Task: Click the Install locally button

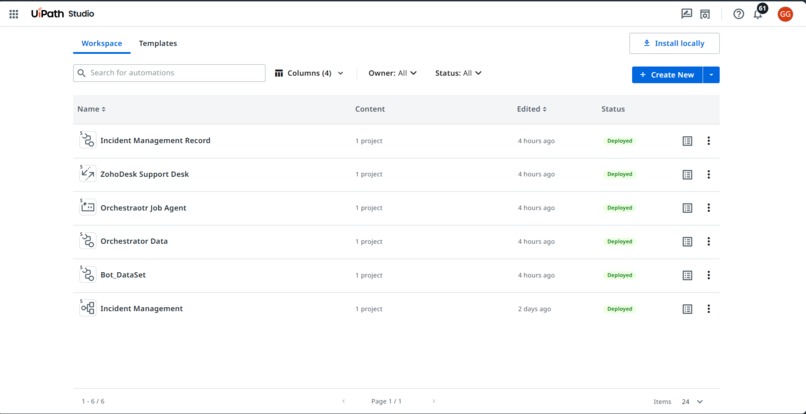Action: [674, 43]
